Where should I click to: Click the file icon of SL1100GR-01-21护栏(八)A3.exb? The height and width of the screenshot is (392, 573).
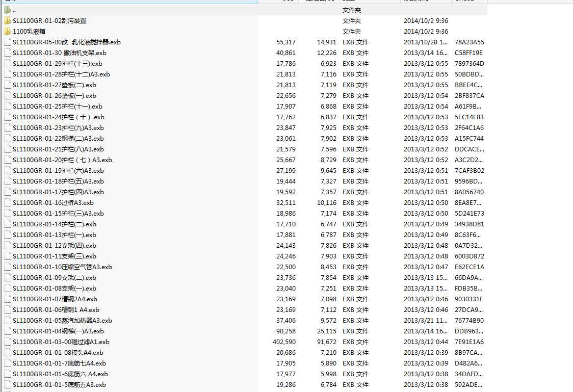pos(8,149)
